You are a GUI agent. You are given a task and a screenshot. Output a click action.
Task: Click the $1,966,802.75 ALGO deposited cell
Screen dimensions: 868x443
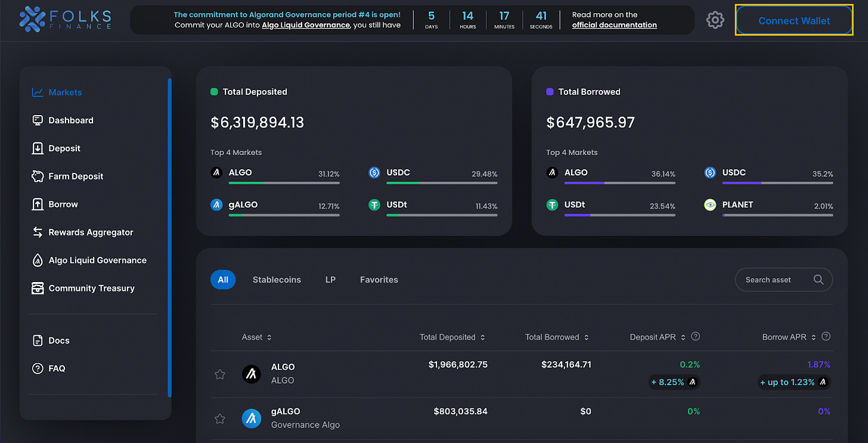click(x=458, y=364)
